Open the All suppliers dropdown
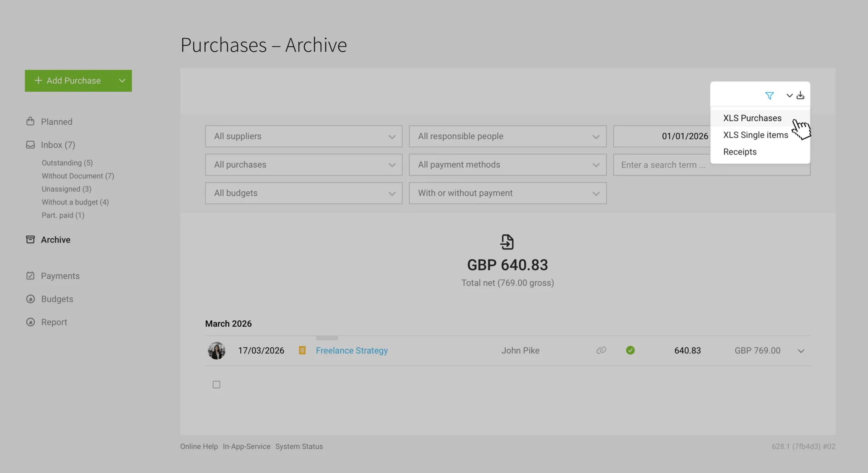The width and height of the screenshot is (868, 473). [x=303, y=136]
